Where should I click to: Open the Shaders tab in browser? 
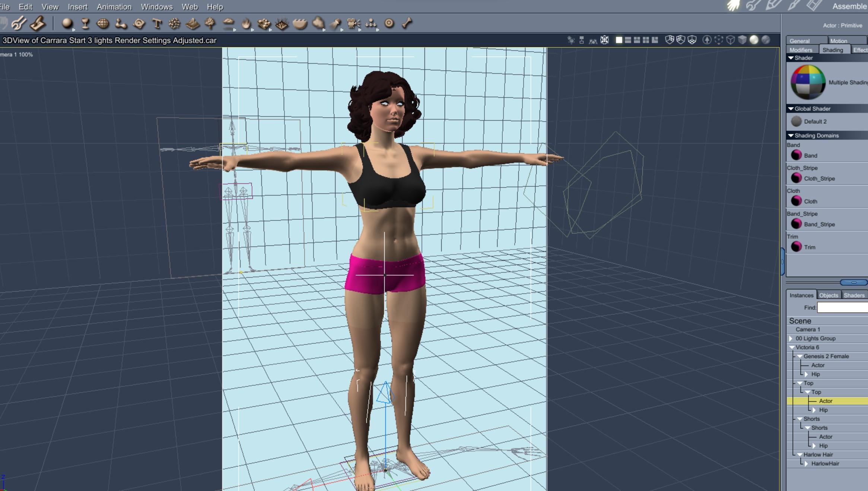point(854,295)
